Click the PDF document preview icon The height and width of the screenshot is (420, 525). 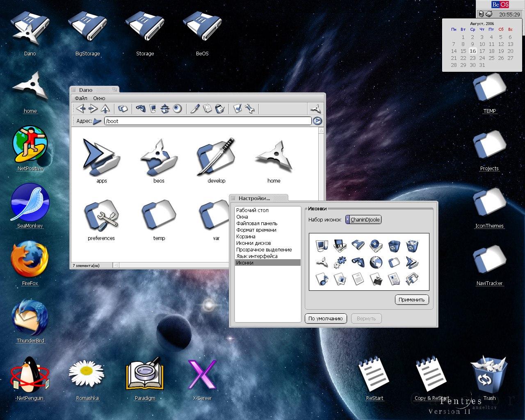(x=394, y=279)
